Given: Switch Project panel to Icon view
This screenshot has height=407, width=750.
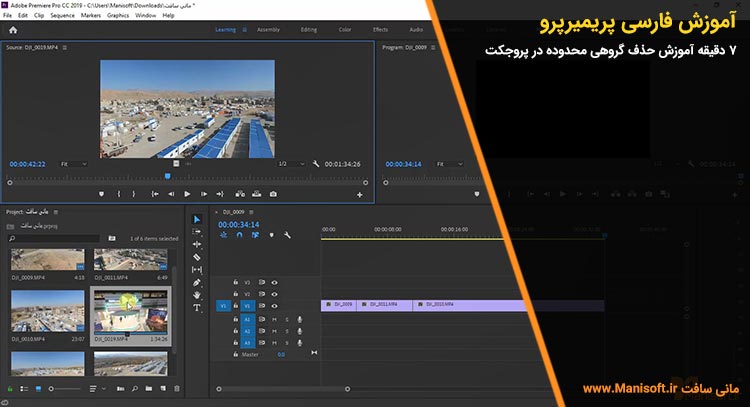Looking at the screenshot, I should tap(39, 389).
